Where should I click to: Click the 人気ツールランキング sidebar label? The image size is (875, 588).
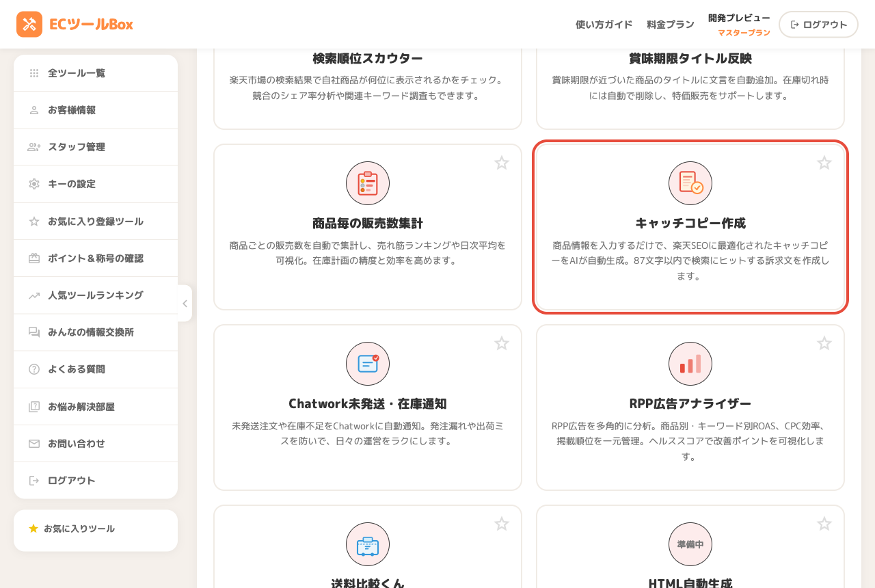pos(96,295)
